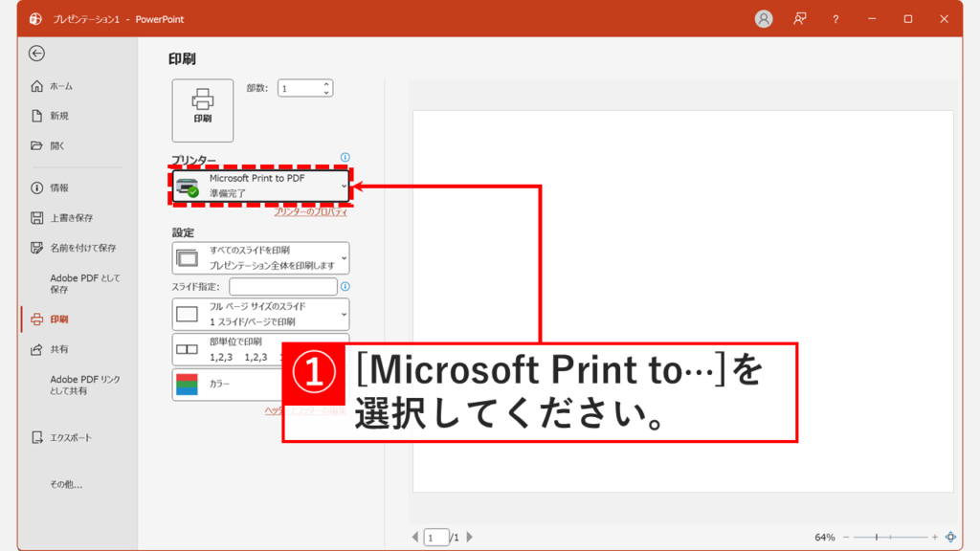Click the back arrow to leave Backstage view
Viewport: 980px width, 551px height.
(x=36, y=55)
